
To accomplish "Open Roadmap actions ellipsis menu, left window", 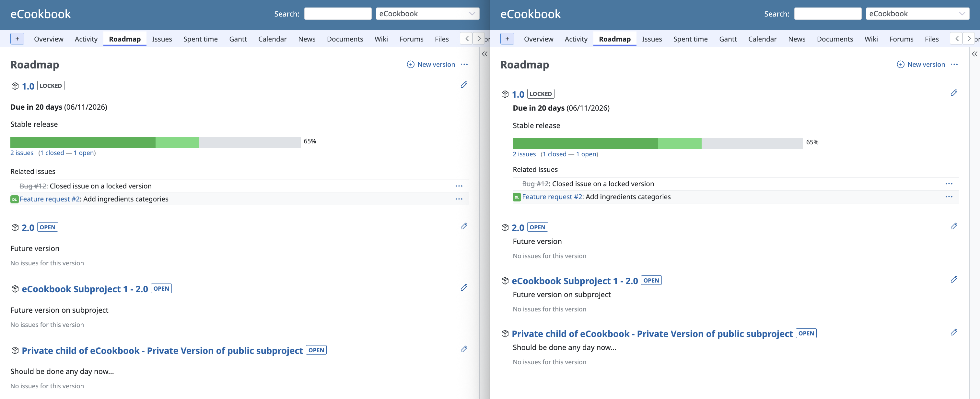I will coord(464,64).
